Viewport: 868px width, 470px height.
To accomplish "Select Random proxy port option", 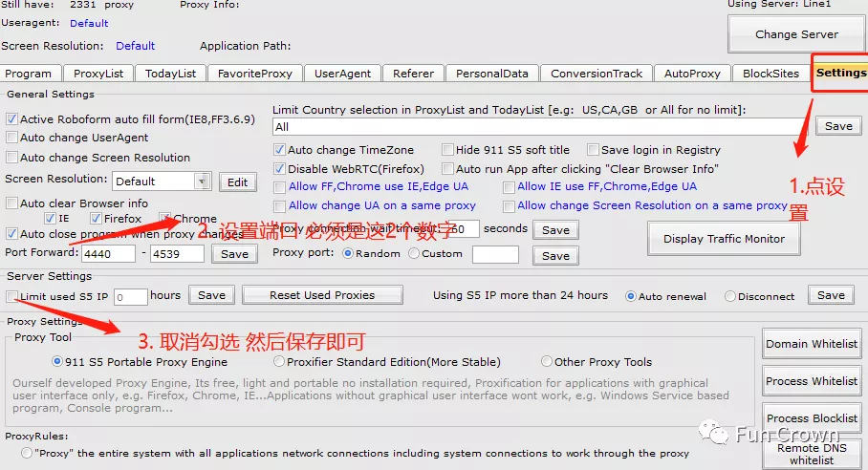I will (x=348, y=253).
